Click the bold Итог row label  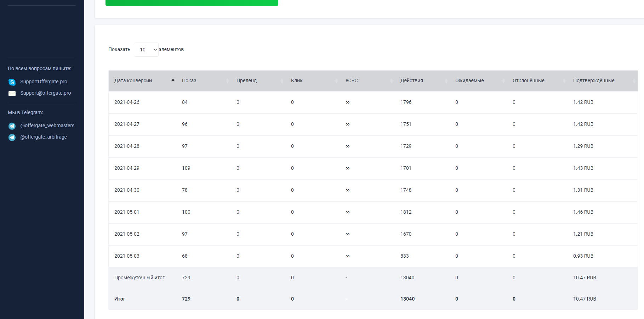120,299
